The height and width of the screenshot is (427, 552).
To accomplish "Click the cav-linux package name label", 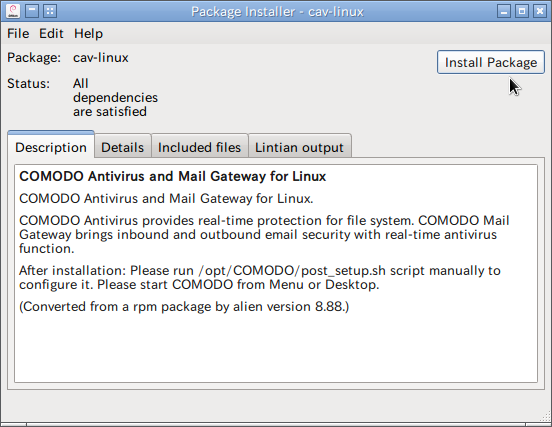I will [x=101, y=57].
